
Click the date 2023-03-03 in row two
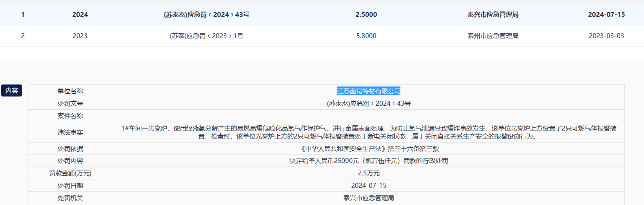[606, 36]
